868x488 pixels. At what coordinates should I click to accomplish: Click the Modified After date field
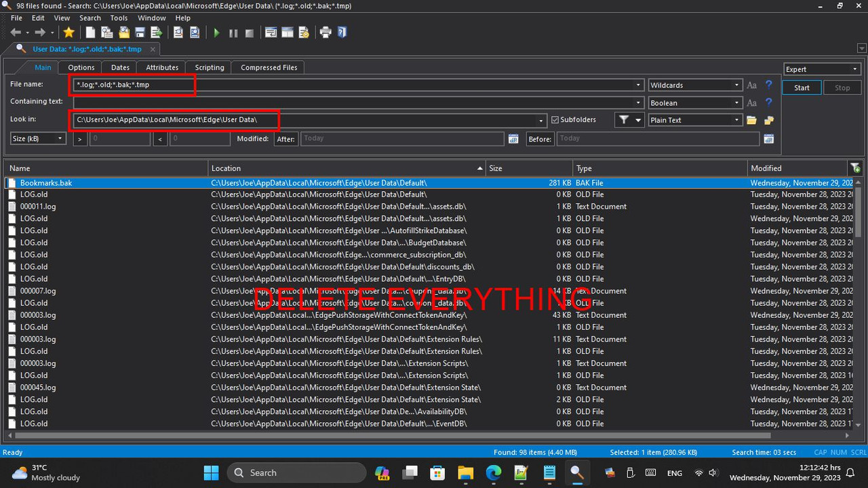403,138
